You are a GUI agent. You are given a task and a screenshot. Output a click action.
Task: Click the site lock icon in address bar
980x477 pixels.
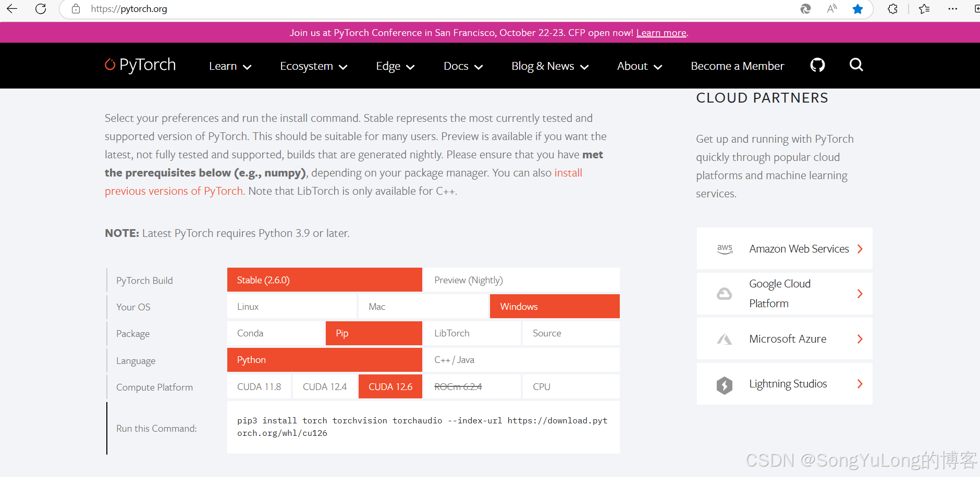pos(76,9)
